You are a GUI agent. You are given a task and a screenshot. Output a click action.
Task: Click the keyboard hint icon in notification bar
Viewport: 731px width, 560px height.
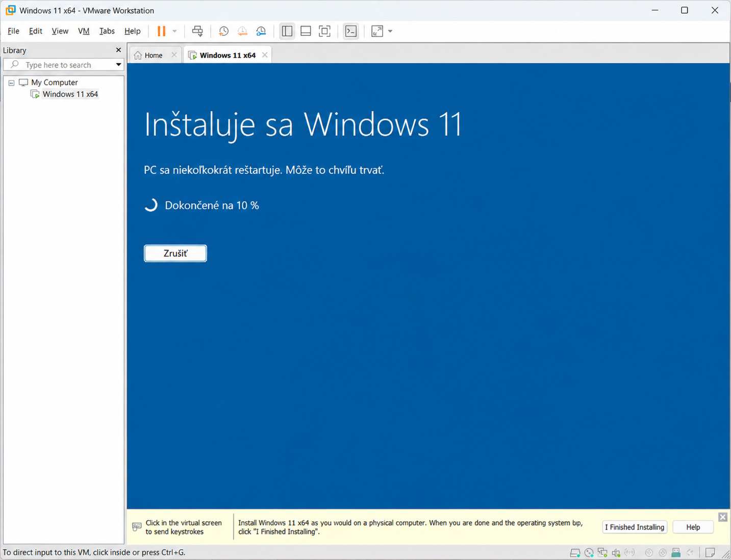pos(137,527)
